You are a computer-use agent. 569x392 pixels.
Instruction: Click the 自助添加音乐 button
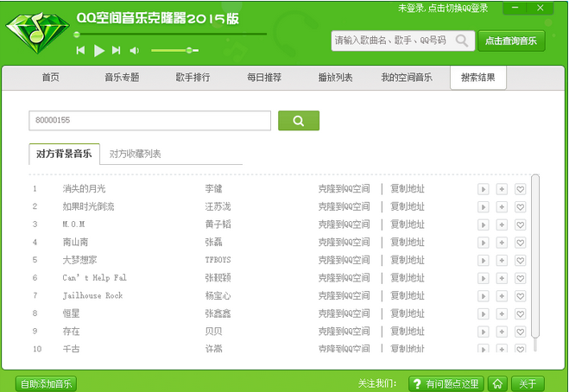click(x=46, y=383)
